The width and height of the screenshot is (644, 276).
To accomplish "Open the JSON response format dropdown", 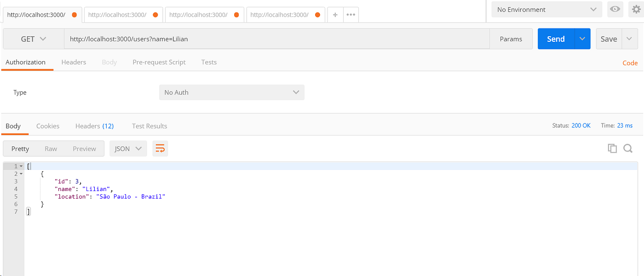I will click(128, 148).
